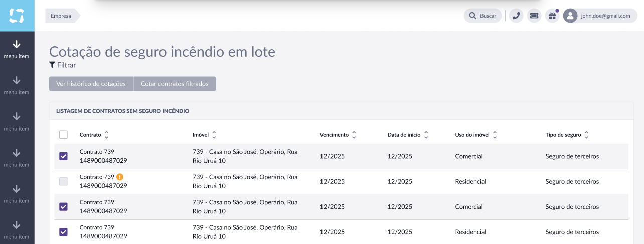644x244 pixels.
Task: Click the app logo in top-left corner
Action: (17, 16)
